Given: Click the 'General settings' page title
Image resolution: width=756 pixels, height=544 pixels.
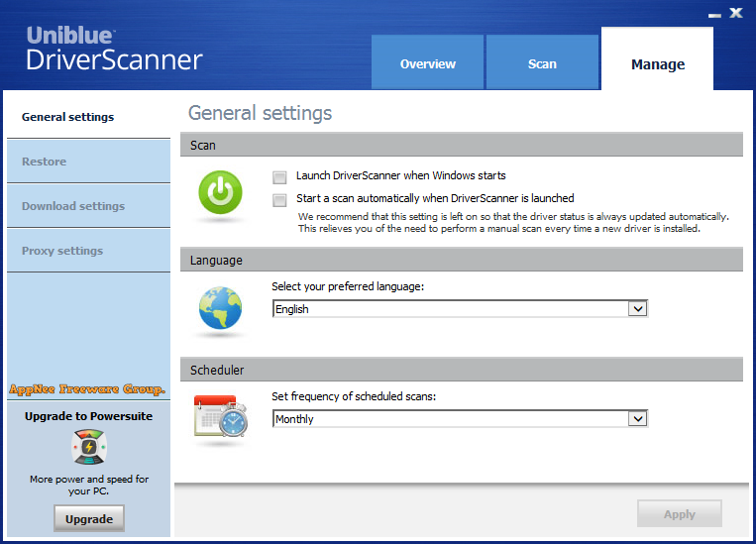Looking at the screenshot, I should pos(260,113).
